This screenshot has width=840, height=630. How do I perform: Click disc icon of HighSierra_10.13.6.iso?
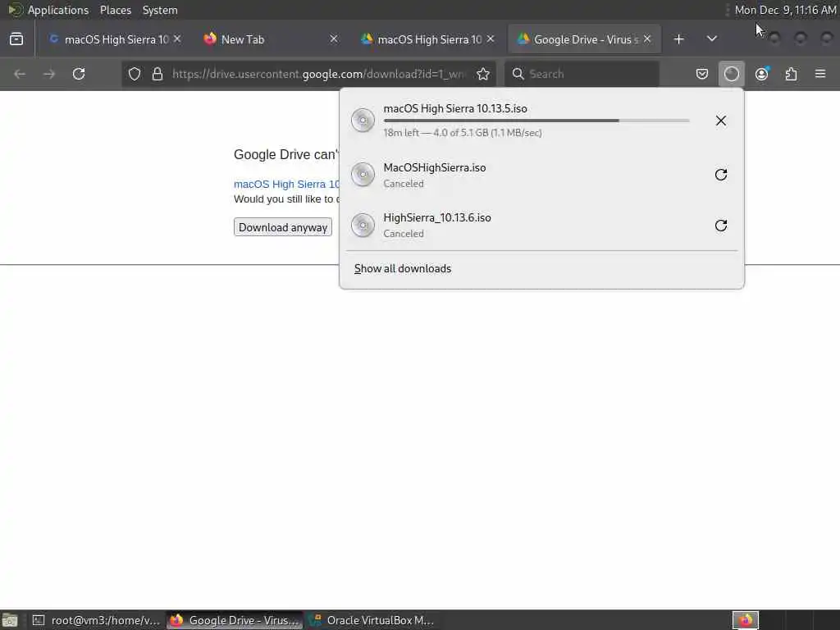click(363, 225)
